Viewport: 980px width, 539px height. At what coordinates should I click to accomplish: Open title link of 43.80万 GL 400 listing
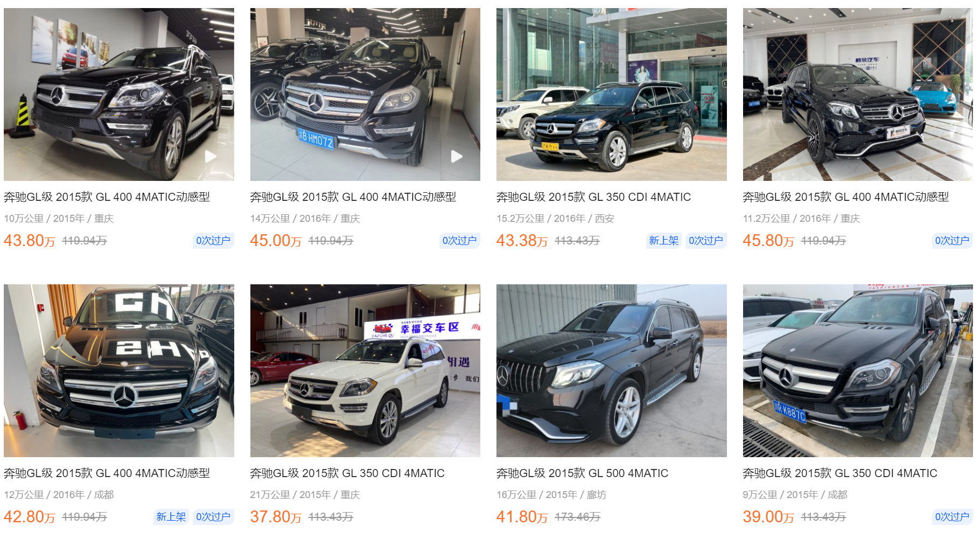click(107, 197)
